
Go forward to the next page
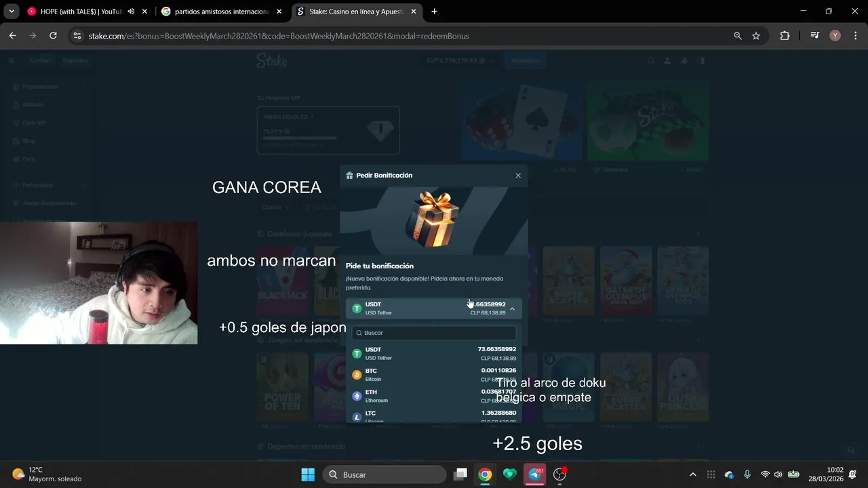point(33,36)
